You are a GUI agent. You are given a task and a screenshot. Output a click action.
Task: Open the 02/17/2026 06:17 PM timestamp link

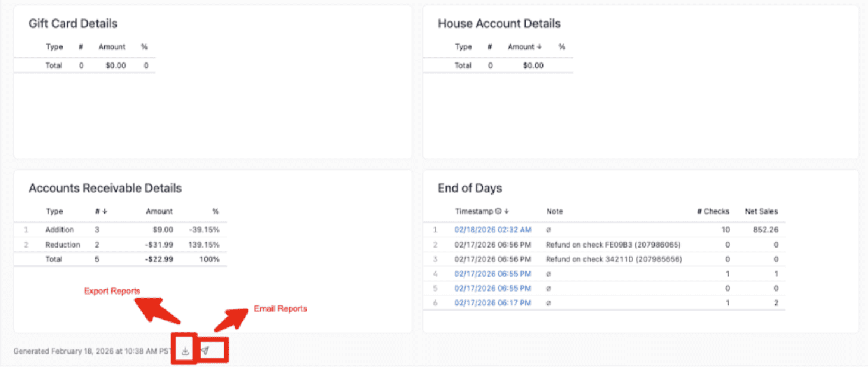coord(492,303)
